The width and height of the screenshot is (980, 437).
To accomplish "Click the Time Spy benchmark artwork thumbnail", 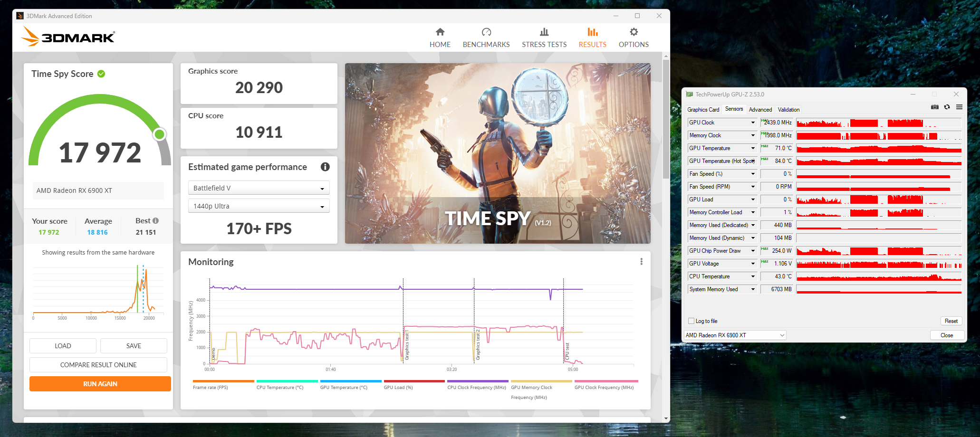I will pyautogui.click(x=498, y=153).
